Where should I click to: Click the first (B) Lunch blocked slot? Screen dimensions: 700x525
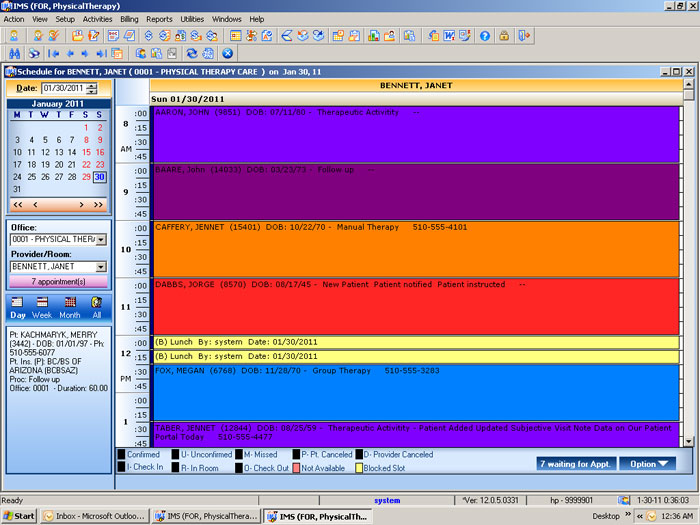coord(416,342)
